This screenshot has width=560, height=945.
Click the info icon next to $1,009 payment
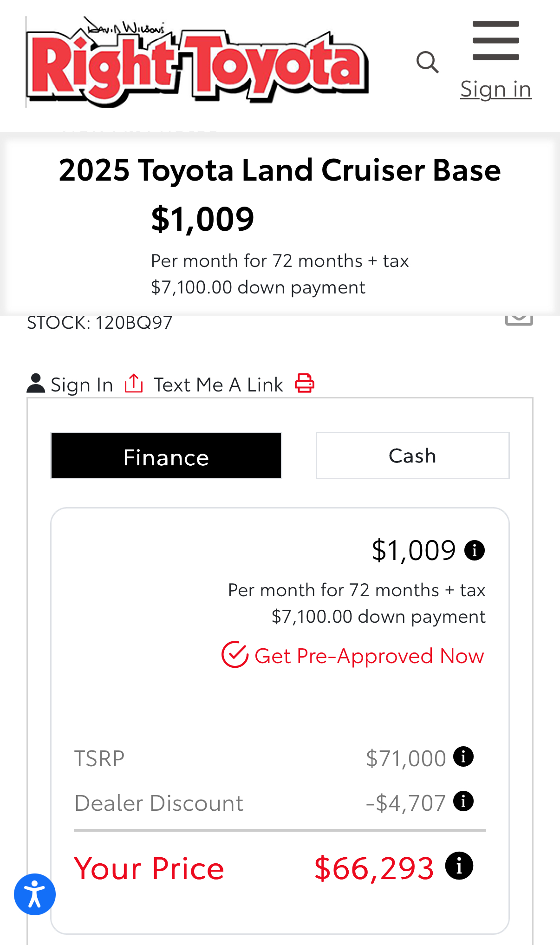point(475,551)
